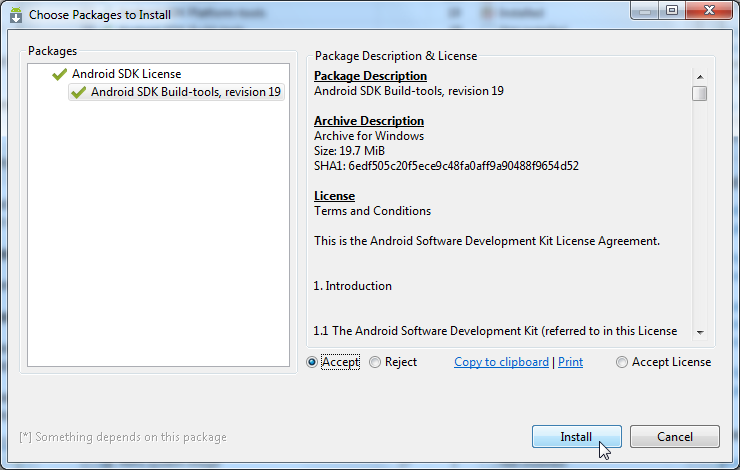This screenshot has width=740, height=470.
Task: Click the SHA1 hash text in the archive description
Action: click(446, 166)
